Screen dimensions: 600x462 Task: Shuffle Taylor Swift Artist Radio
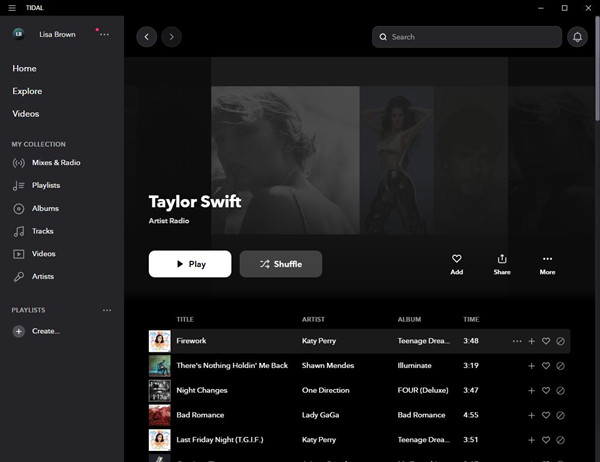point(280,264)
